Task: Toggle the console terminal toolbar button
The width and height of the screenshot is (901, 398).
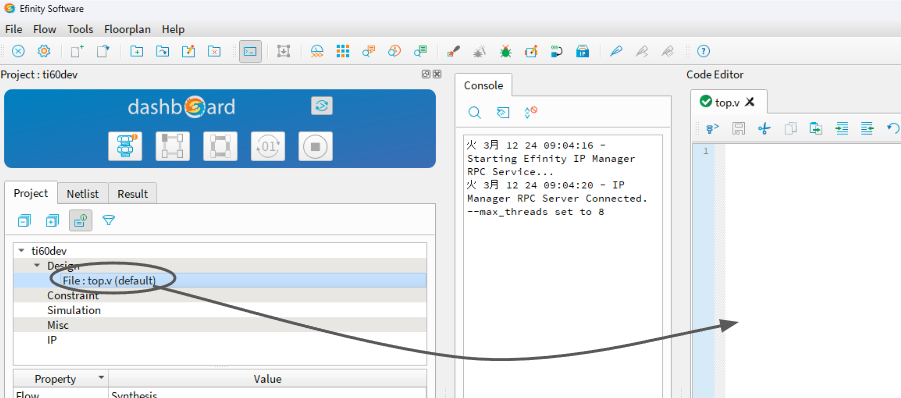Action: (251, 51)
